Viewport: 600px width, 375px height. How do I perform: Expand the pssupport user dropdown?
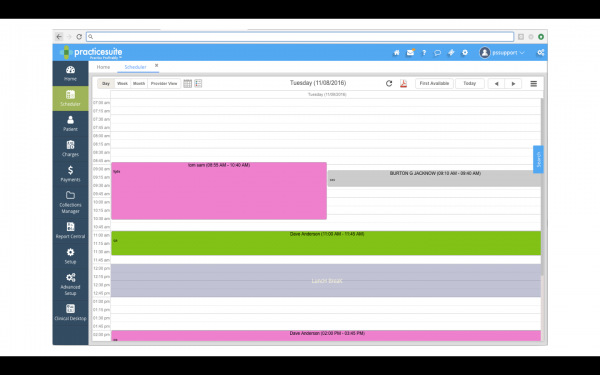(502, 53)
